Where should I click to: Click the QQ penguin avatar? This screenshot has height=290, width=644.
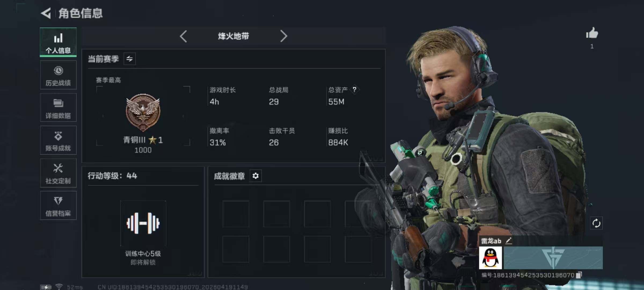pyautogui.click(x=491, y=258)
